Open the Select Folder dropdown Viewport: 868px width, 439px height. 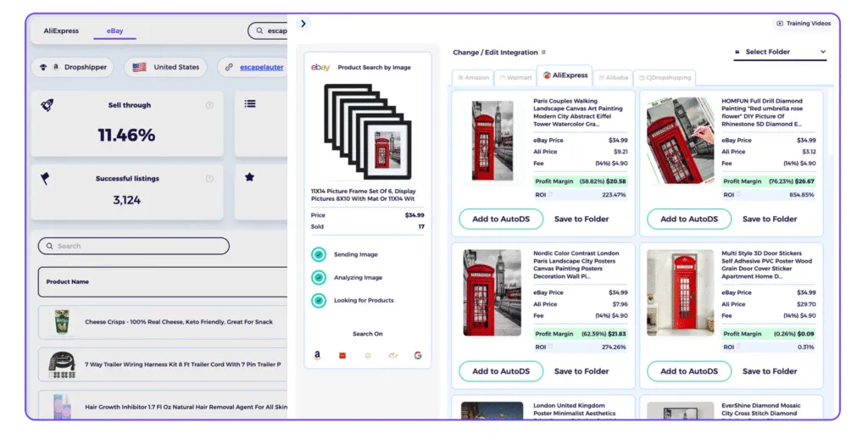[780, 52]
